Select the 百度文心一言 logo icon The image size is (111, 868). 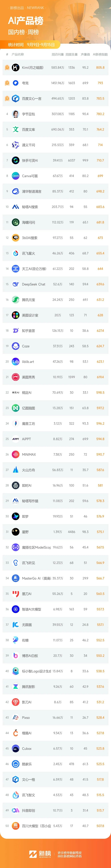tap(15, 98)
